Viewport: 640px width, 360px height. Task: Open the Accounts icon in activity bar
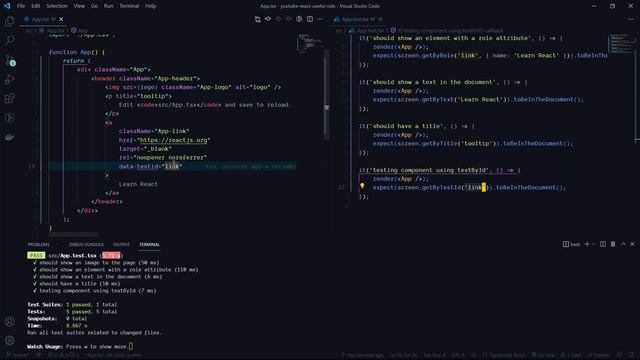point(9,321)
